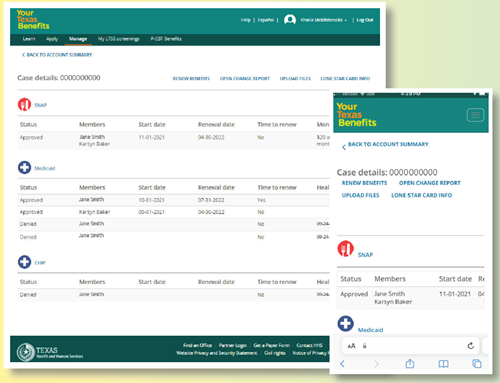Tap the browser forward arrow in mobile toolbar
Image resolution: width=500 pixels, height=383 pixels.
(x=376, y=364)
